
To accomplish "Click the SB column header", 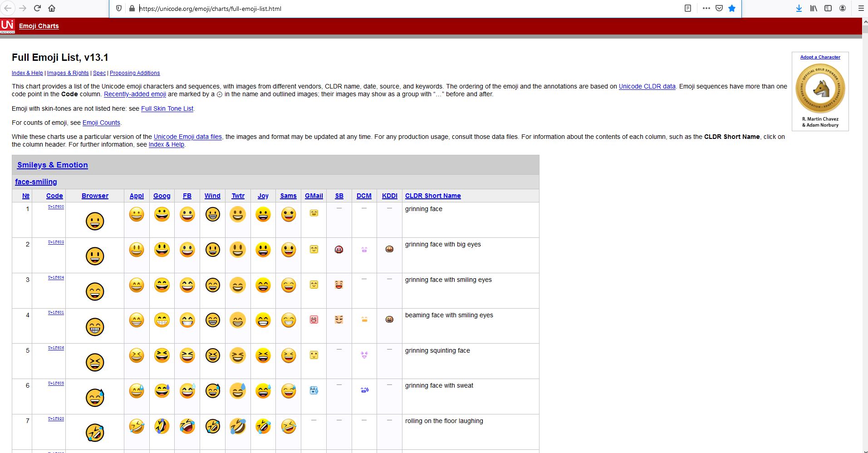I will (x=339, y=196).
